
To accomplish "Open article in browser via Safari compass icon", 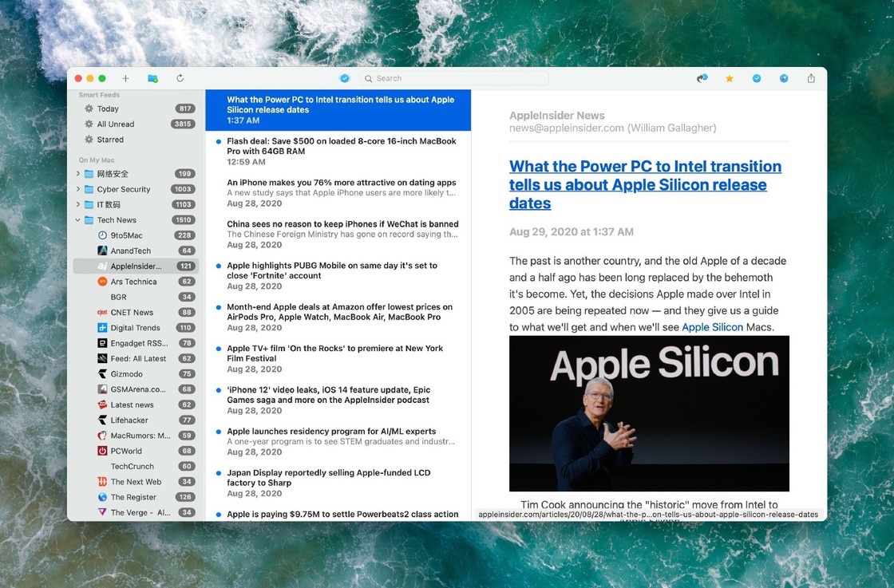I will coord(784,78).
